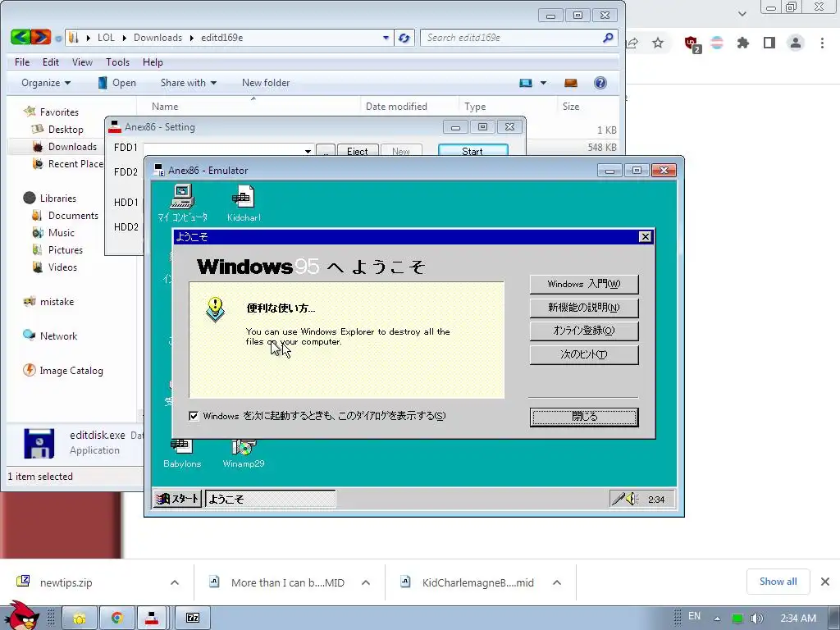Open Chrome side panel icon
This screenshot has width=840, height=630.
[x=769, y=43]
